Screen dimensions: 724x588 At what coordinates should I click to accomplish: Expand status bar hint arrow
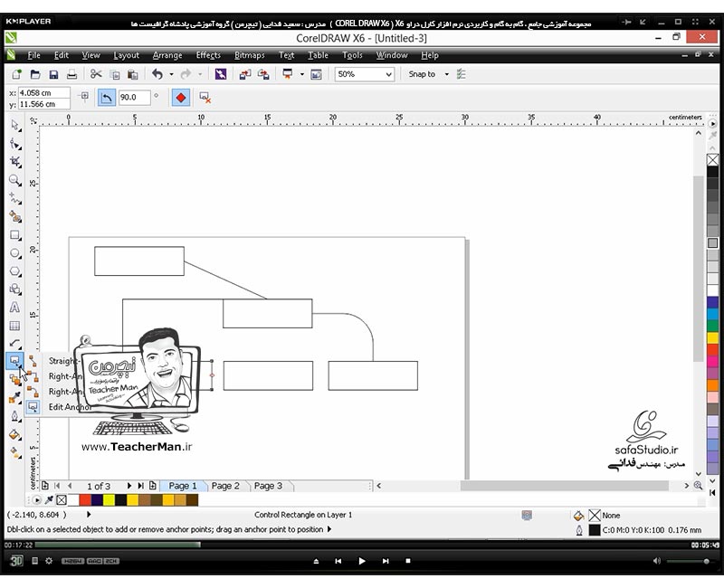point(329,529)
